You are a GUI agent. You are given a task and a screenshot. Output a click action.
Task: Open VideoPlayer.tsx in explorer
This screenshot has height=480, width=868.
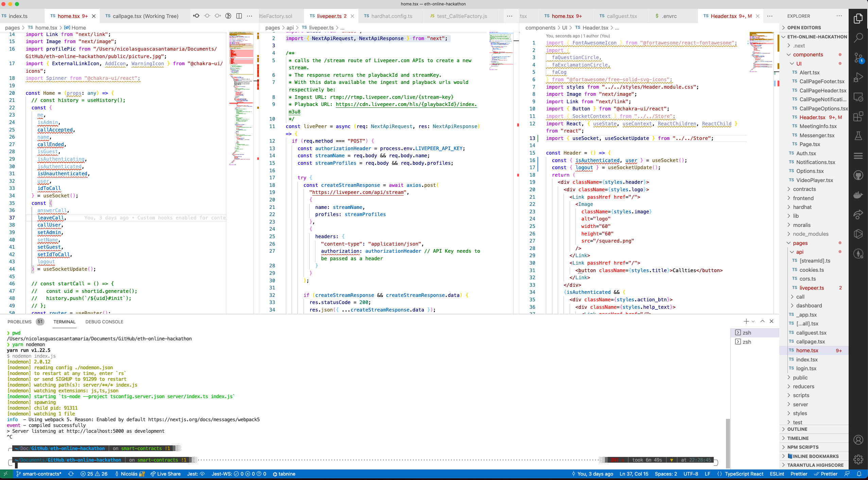click(x=814, y=180)
